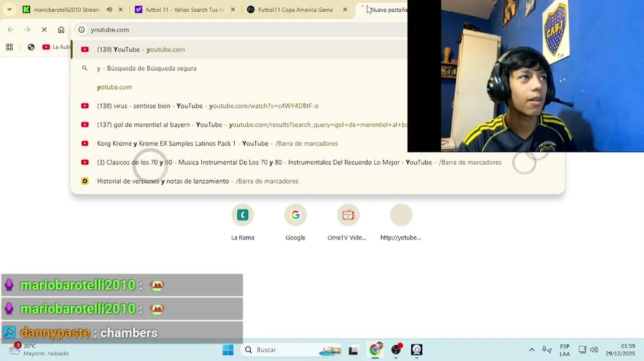Click the search magnifier icon beside 'y - Búsqueda'
The width and height of the screenshot is (644, 361).
pos(85,68)
